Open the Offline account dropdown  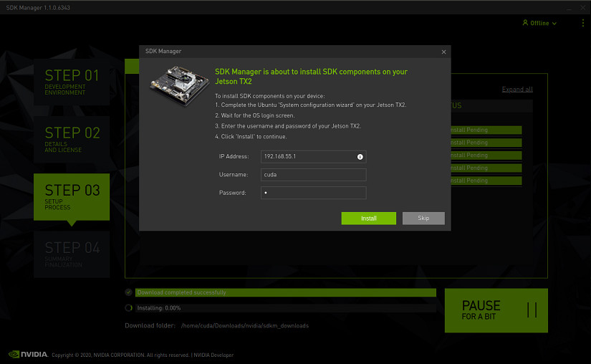coord(539,23)
